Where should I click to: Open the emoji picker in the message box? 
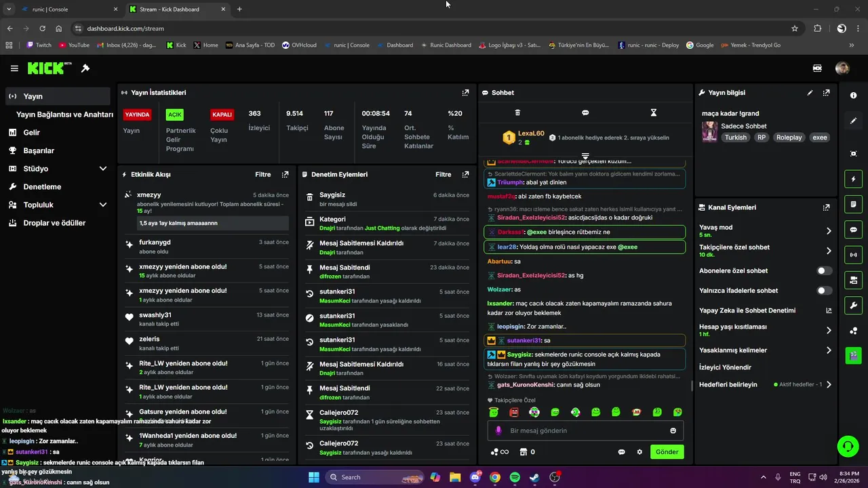coord(673,430)
